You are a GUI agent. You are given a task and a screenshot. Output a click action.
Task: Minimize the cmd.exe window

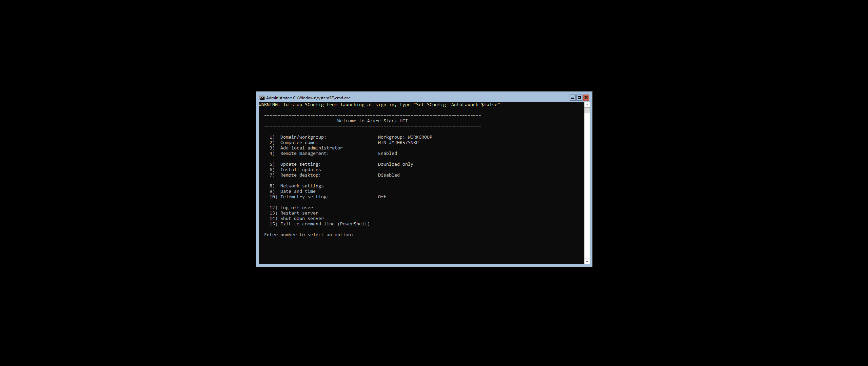[x=572, y=98]
